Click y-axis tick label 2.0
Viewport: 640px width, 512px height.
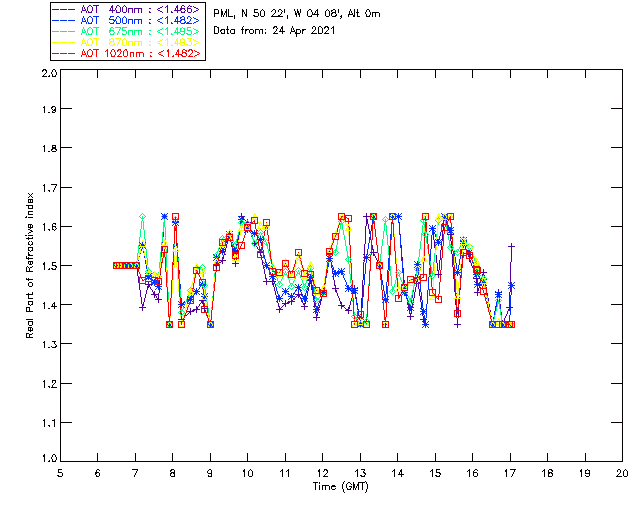[49, 73]
